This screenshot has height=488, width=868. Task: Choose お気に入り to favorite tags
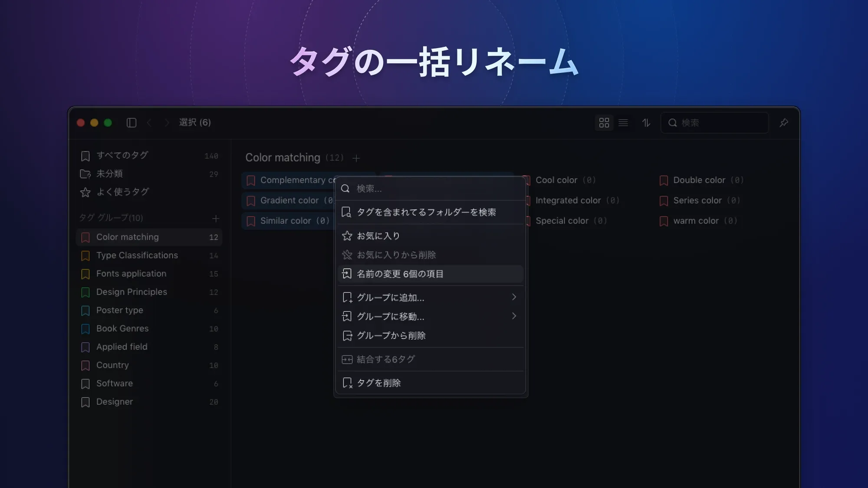click(x=431, y=236)
